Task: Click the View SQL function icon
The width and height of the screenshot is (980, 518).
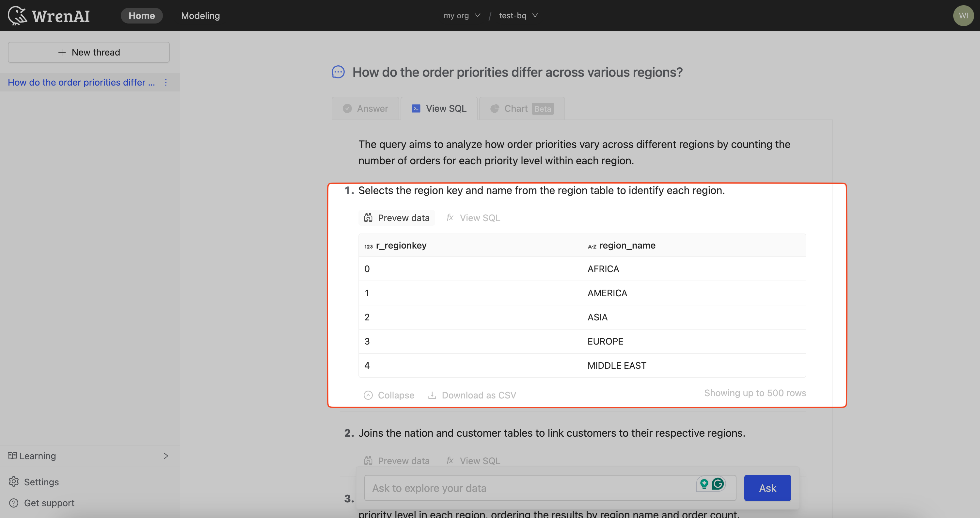Action: [x=450, y=217]
